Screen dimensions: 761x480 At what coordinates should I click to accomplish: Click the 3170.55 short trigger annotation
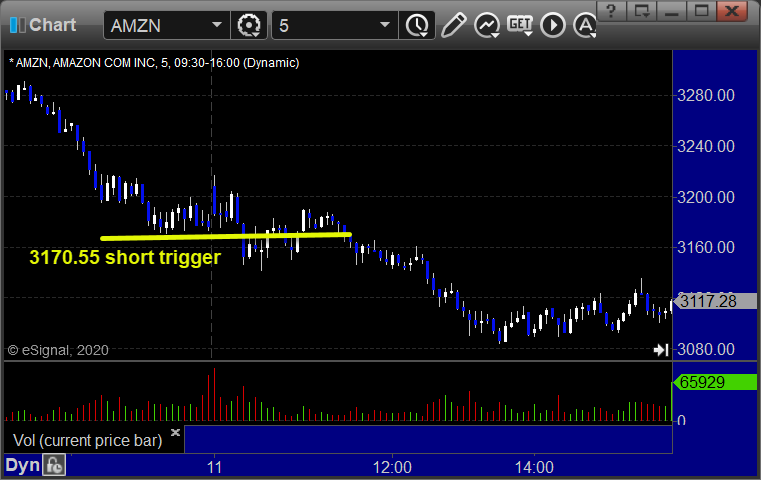pos(125,257)
